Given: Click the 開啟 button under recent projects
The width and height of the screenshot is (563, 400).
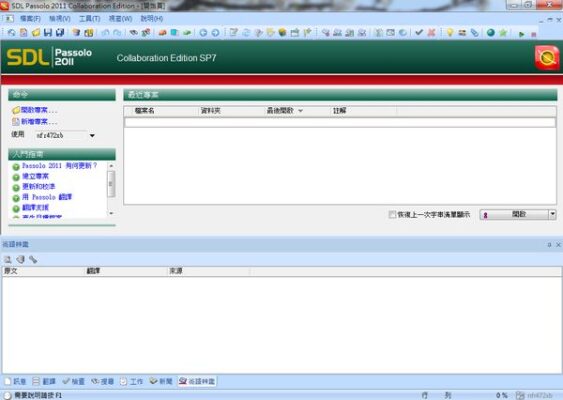Looking at the screenshot, I should pos(514,214).
